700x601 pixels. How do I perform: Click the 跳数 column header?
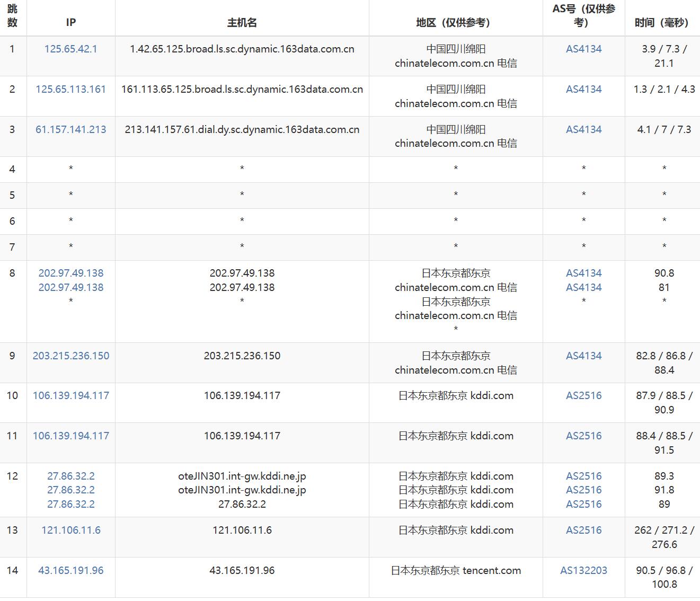coord(13,15)
